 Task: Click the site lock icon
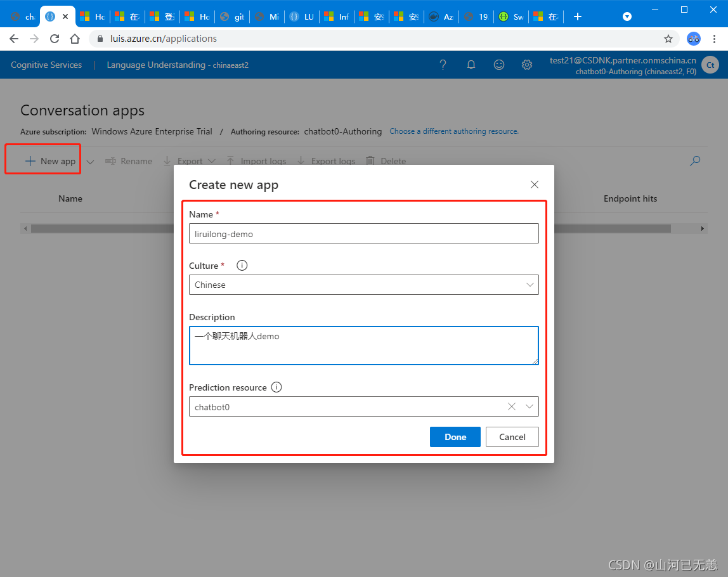coord(100,39)
